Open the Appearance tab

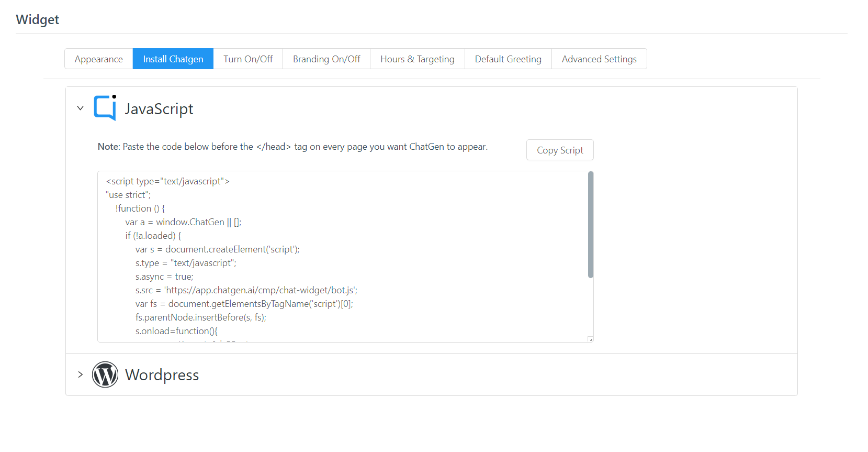pyautogui.click(x=98, y=59)
